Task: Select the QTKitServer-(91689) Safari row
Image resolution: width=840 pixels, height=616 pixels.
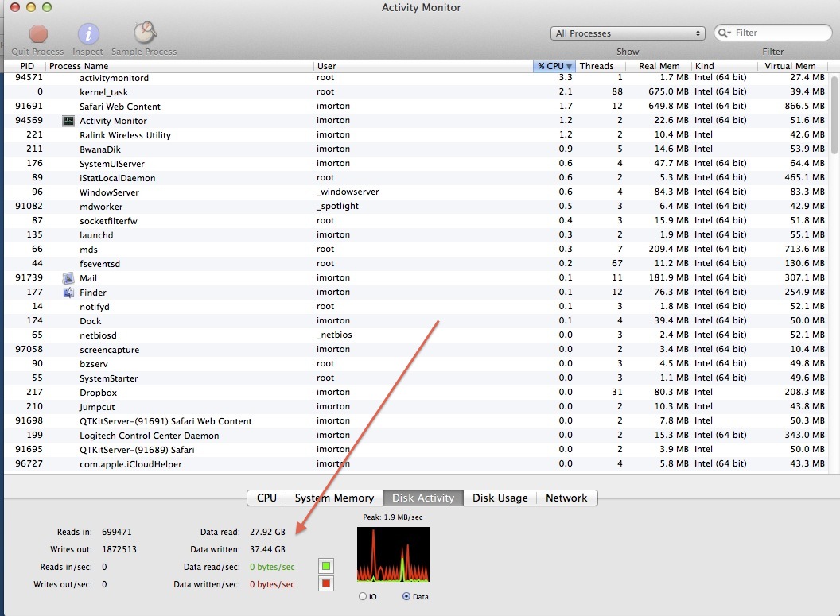Action: (416, 450)
